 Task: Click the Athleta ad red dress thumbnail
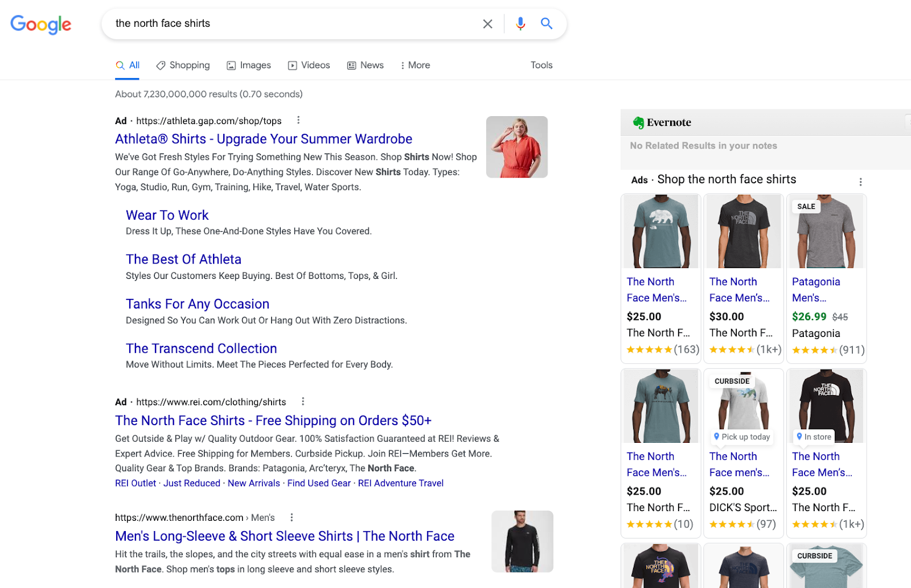517,147
